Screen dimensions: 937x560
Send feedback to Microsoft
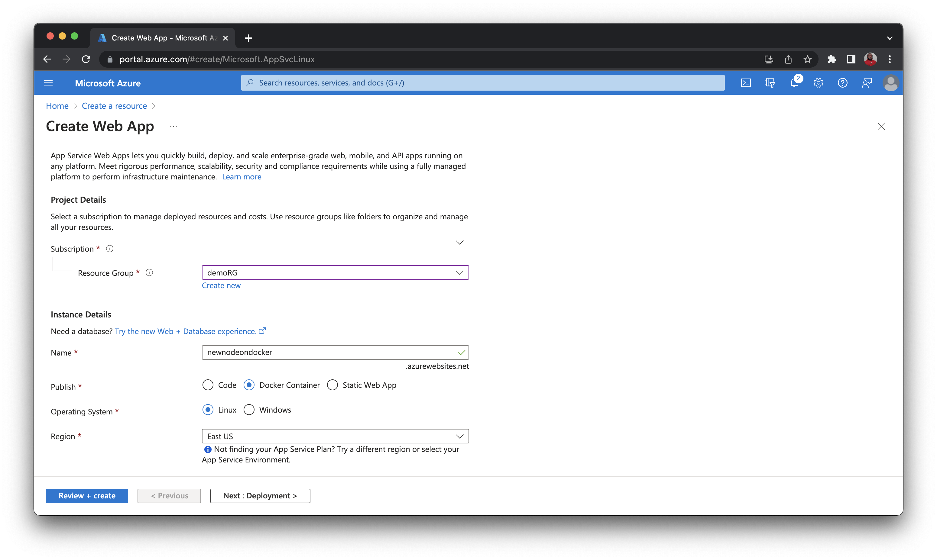[x=867, y=83]
